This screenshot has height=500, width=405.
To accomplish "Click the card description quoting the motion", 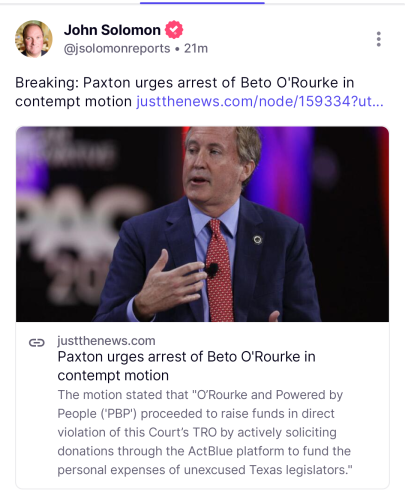I will [205, 432].
